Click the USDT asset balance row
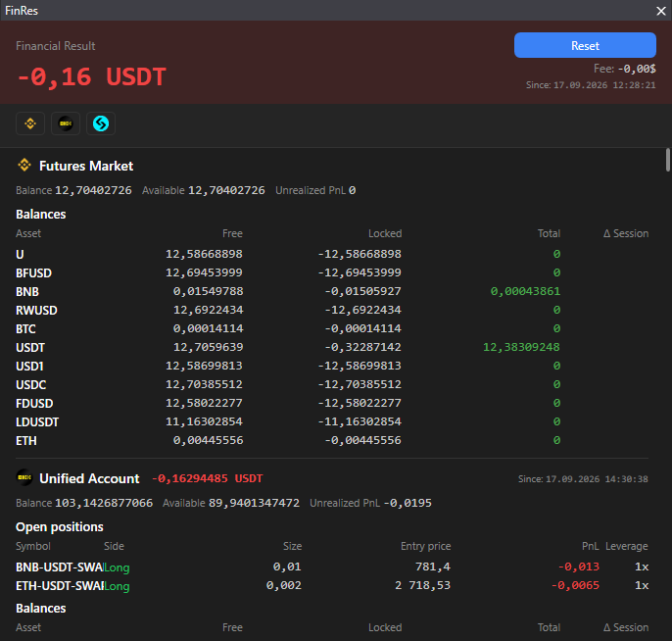Viewport: 672px width, 641px height. (x=332, y=347)
